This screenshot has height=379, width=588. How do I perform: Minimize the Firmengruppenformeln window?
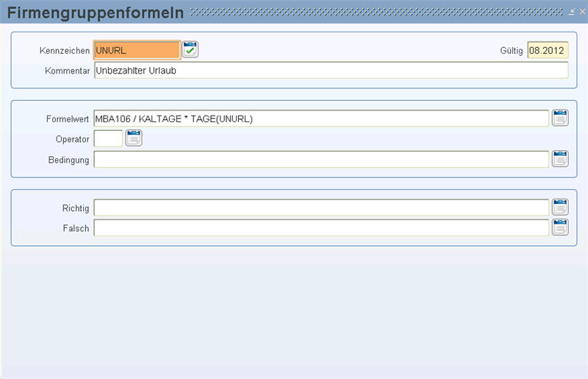[572, 12]
